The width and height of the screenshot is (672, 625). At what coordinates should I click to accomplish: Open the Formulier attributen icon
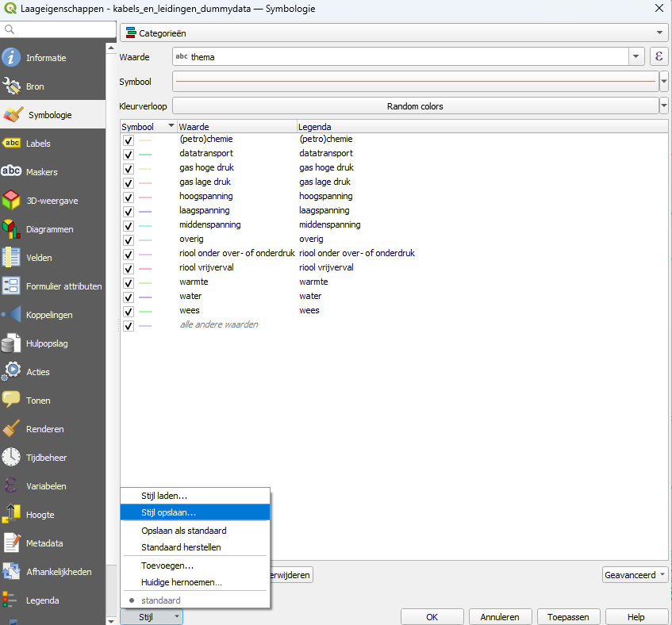coord(11,286)
